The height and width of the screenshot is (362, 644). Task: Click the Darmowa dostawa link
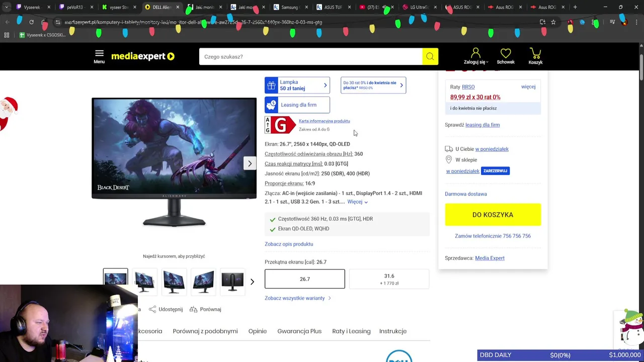pyautogui.click(x=466, y=194)
